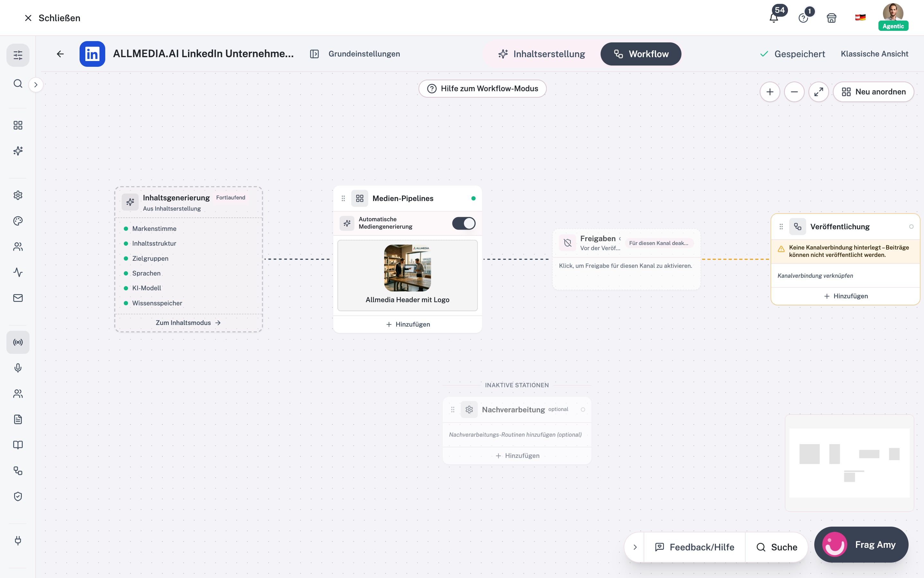
Task: Open Grundeinstellungen panel
Action: pyautogui.click(x=355, y=54)
